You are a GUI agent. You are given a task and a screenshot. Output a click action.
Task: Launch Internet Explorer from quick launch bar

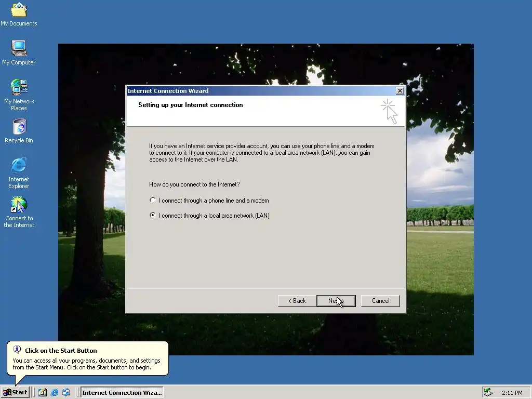tap(54, 393)
